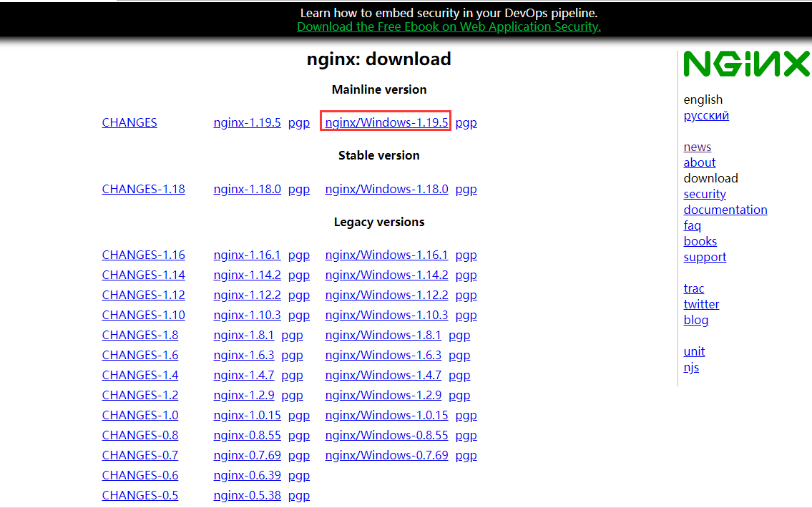Screen dimensions: 812x508
Task: Download nginx/Windows-1.18.0 stable build
Action: [x=386, y=189]
